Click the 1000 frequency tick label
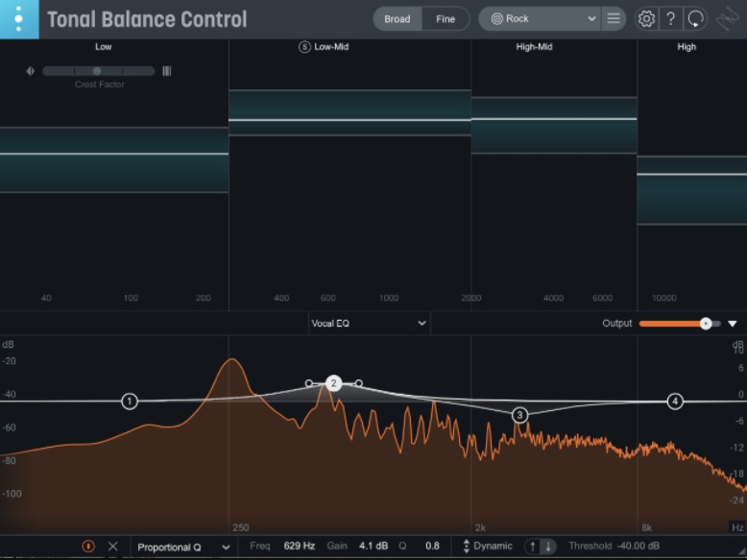 389,298
